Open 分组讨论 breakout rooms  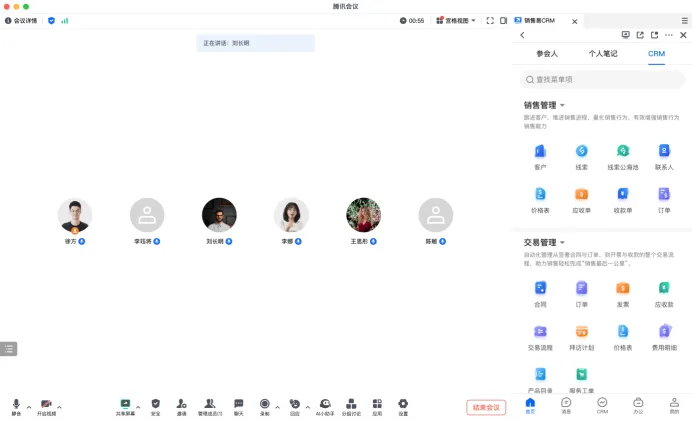tap(351, 404)
